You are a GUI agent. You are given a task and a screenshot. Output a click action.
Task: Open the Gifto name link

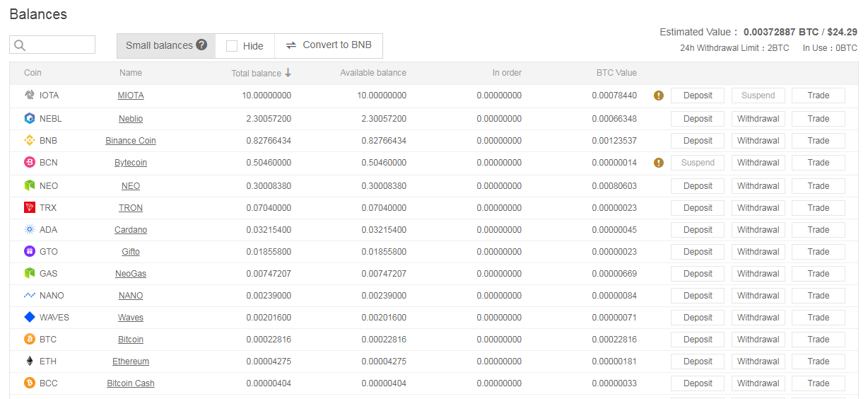point(131,252)
